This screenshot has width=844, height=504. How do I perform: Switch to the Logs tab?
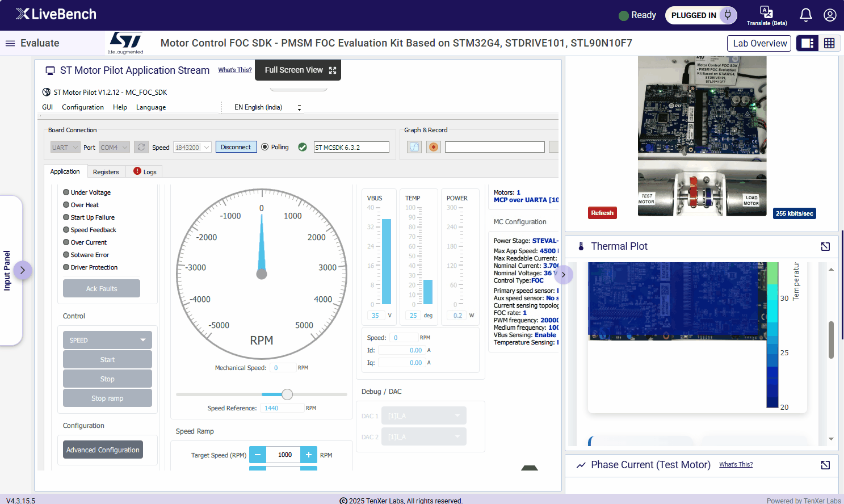pos(145,172)
